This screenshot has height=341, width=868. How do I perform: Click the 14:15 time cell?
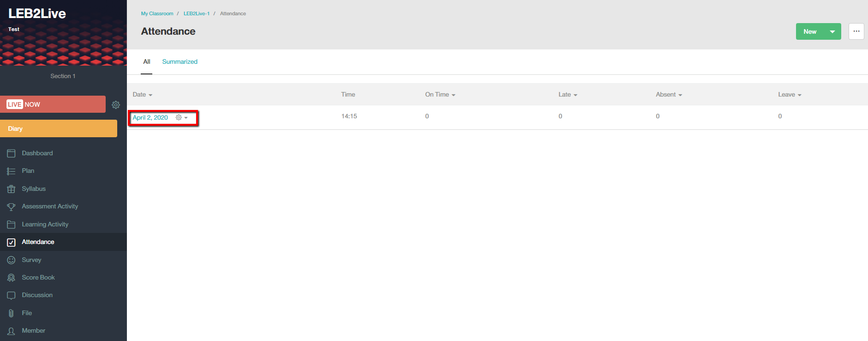(349, 116)
